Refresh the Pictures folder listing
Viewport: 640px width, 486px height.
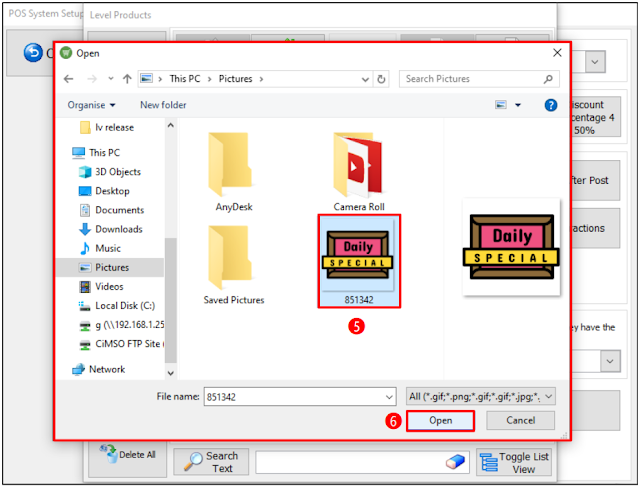(381, 79)
